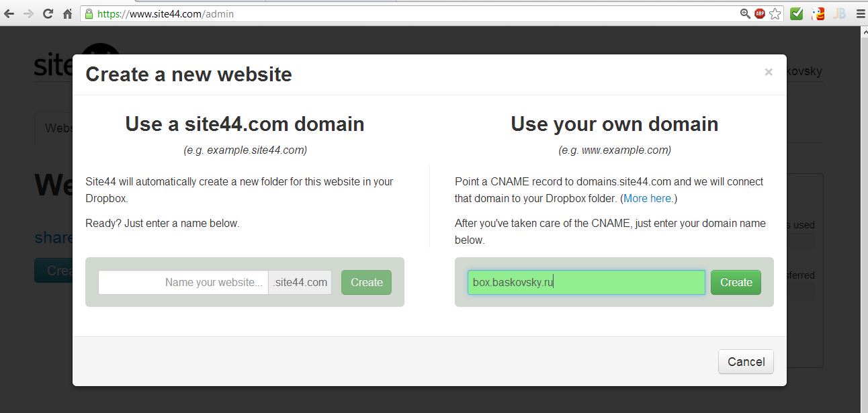Create site with own domain button
Viewport: 868px width, 413px height.
(x=736, y=282)
